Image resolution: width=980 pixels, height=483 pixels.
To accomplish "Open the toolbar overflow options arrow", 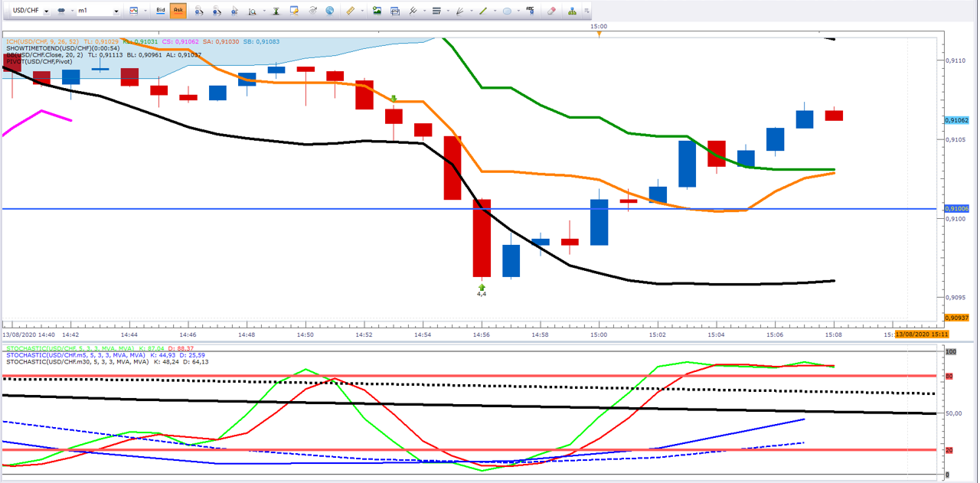I will (x=587, y=11).
